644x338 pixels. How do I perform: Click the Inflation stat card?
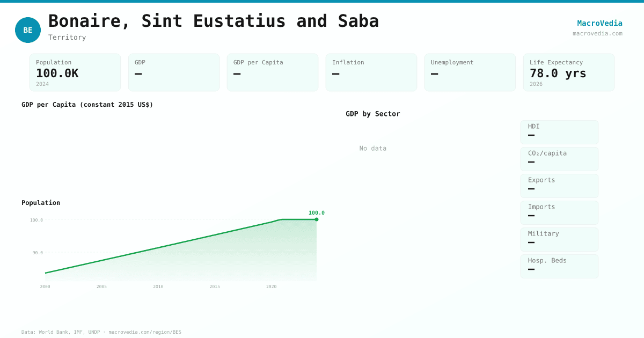pyautogui.click(x=371, y=72)
